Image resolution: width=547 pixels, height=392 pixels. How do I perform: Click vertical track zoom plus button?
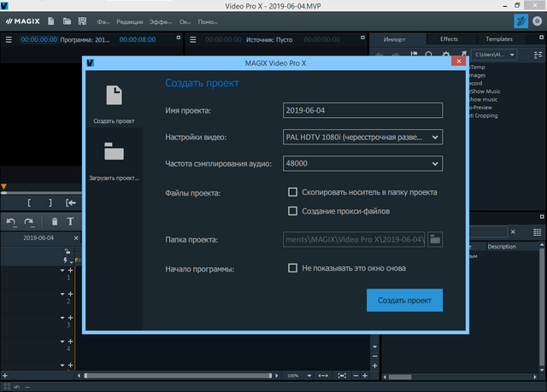(x=374, y=366)
